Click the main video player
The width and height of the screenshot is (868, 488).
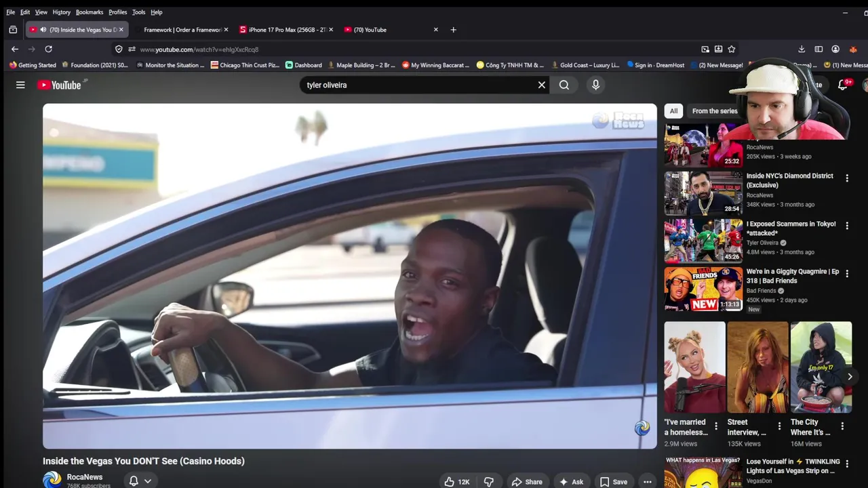tap(350, 276)
